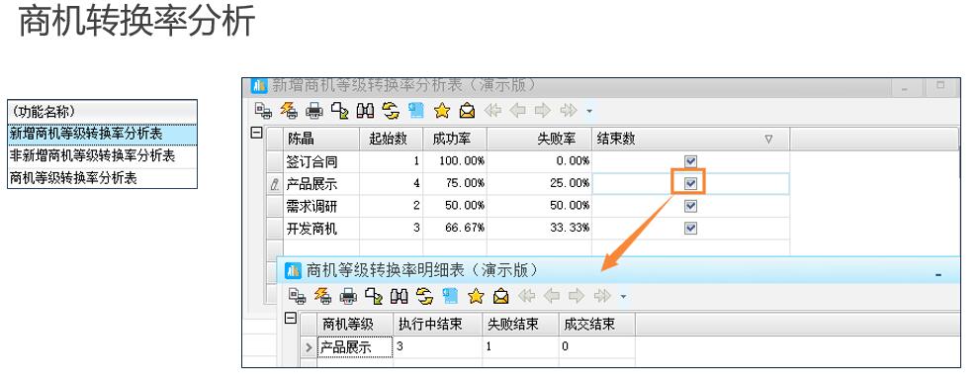Click the star icon in 明细表 toolbar
Viewport: 980px width, 386px height.
pyautogui.click(x=476, y=295)
